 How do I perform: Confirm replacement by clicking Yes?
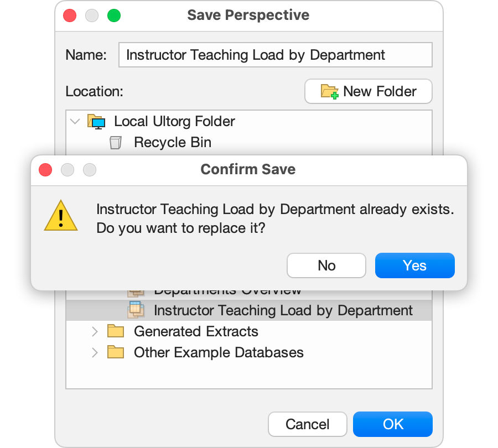tap(414, 265)
